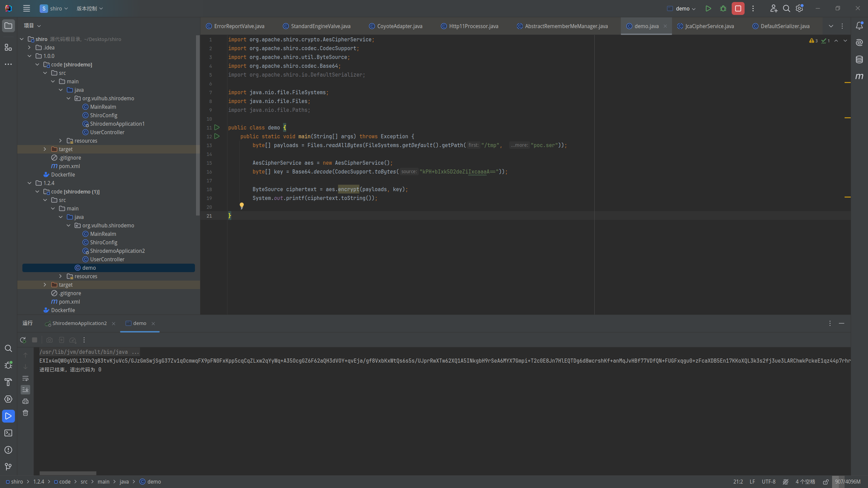Click the yellow intention lightbulb
The image size is (868, 488).
click(242, 206)
